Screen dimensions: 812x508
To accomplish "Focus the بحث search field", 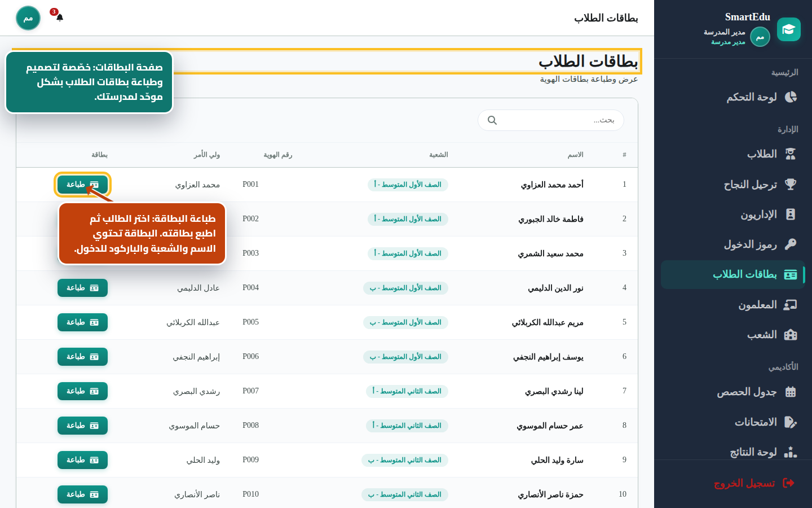I will (x=551, y=120).
